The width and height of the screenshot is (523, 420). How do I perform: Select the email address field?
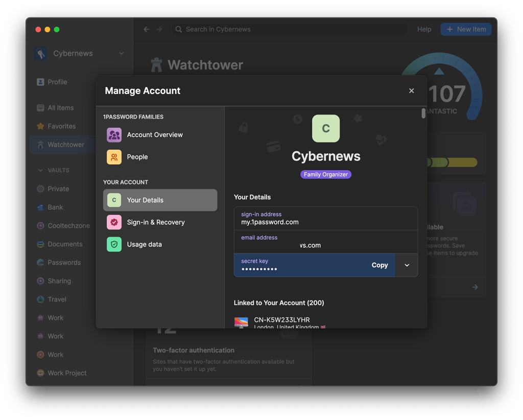point(326,242)
